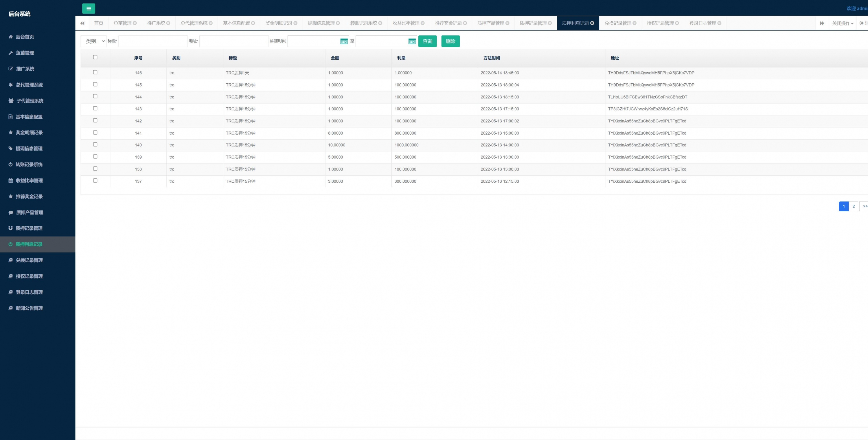Click the home icon beside 后台首页

10,37
